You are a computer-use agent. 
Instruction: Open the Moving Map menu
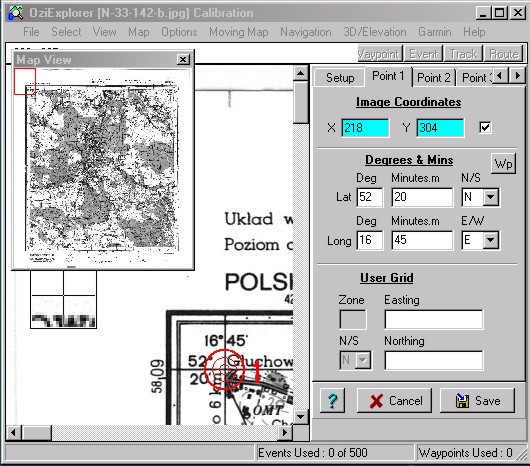coord(239,32)
